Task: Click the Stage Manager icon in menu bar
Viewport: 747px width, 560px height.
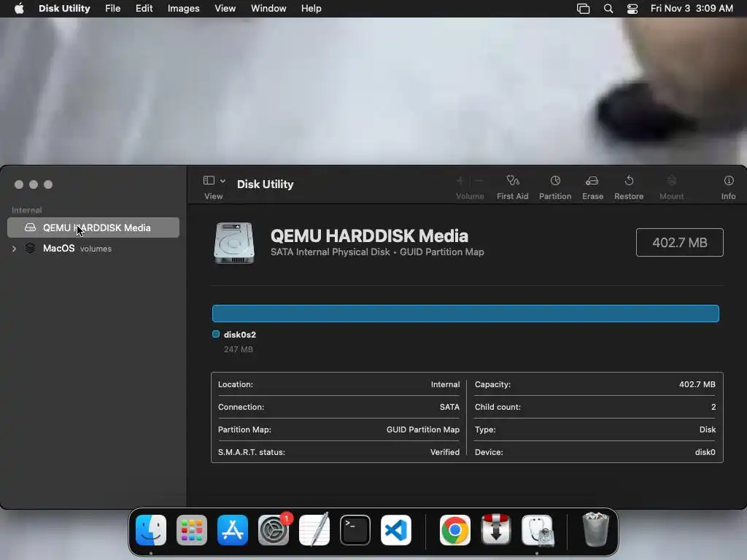Action: tap(583, 9)
